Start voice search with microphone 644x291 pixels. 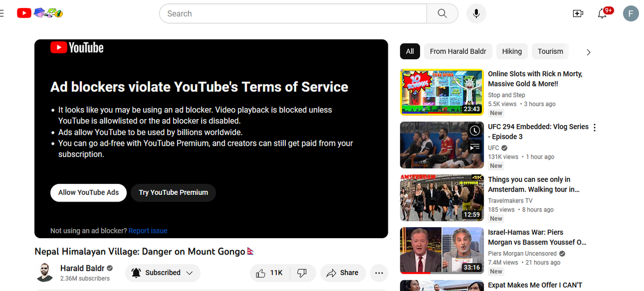click(x=476, y=14)
